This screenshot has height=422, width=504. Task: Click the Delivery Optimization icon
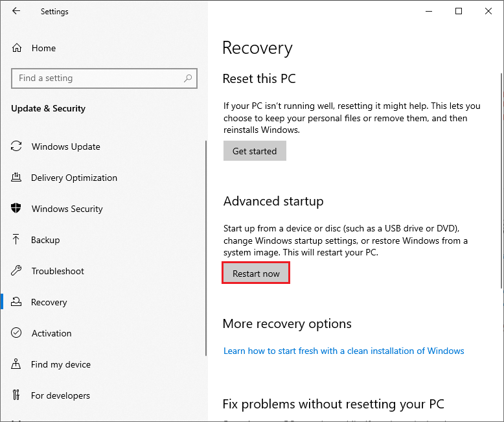[x=16, y=177]
